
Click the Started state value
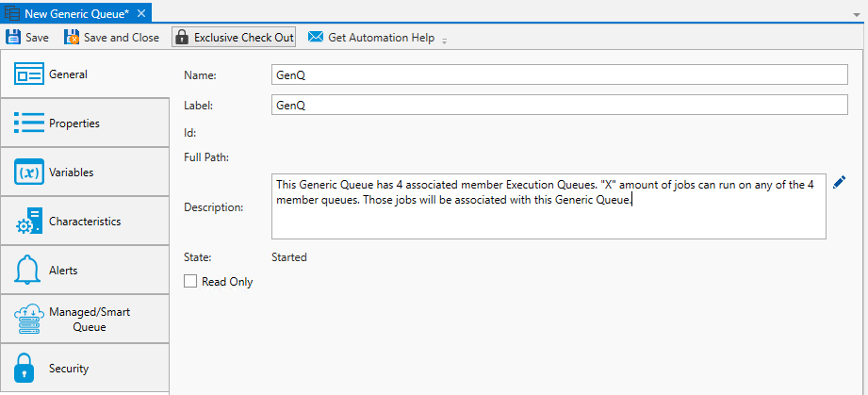point(289,257)
